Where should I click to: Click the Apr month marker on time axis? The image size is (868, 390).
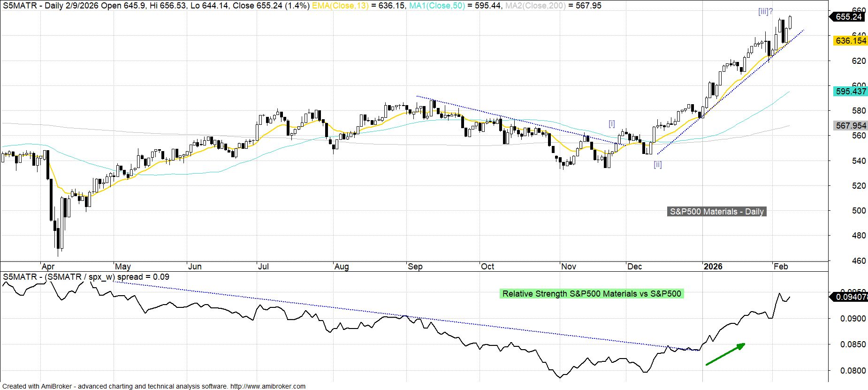click(x=48, y=267)
